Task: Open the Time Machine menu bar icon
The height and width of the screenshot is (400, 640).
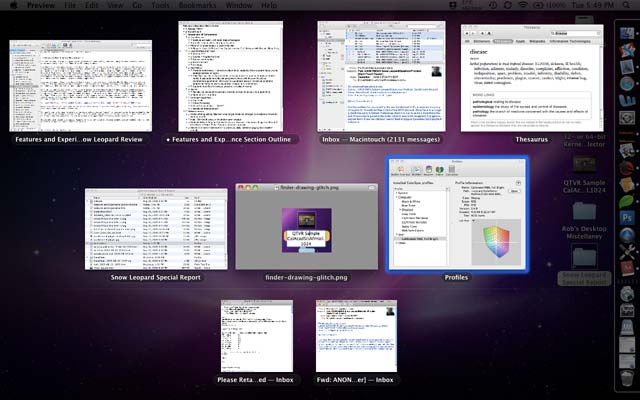Action: pos(493,5)
